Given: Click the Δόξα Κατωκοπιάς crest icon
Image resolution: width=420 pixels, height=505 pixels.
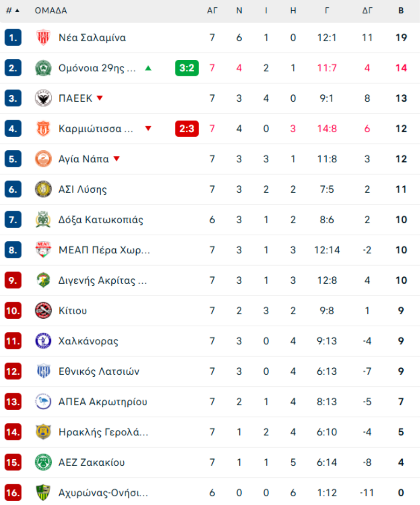Looking at the screenshot, I should point(43,220).
